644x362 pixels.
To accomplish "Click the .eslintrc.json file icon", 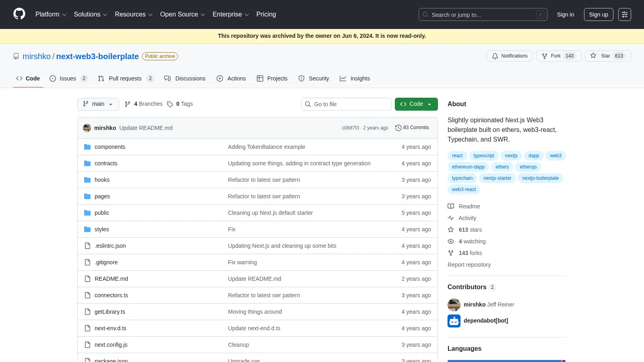I will 87,246.
